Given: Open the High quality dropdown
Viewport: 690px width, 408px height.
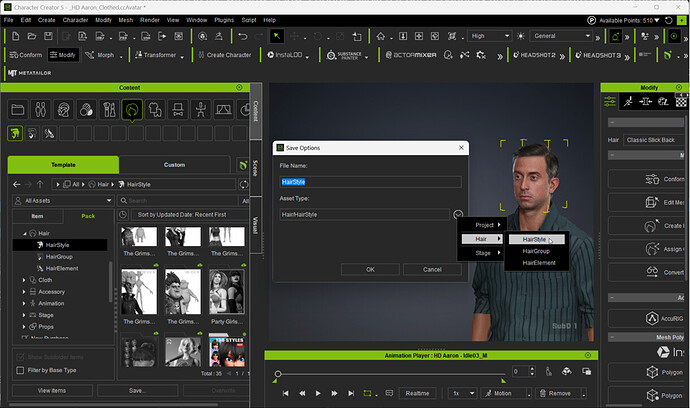Looking at the screenshot, I should pos(490,36).
